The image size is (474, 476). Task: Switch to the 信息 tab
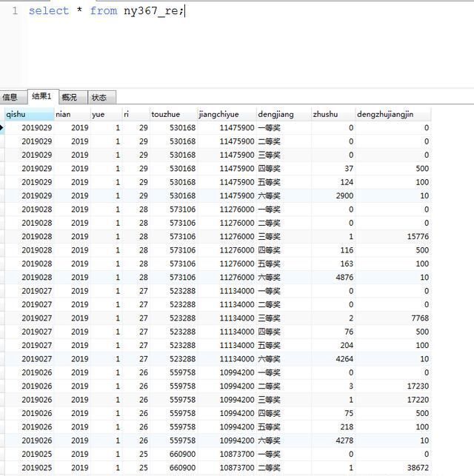(x=10, y=97)
